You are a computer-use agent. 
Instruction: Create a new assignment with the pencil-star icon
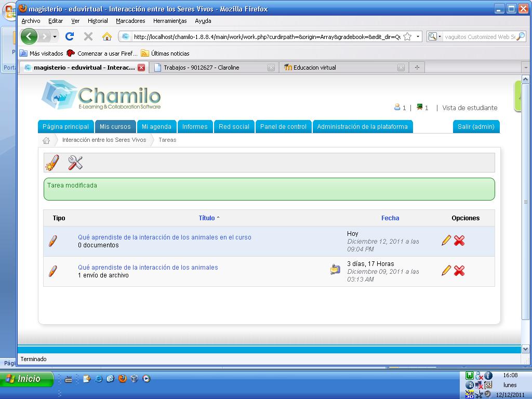tap(52, 163)
